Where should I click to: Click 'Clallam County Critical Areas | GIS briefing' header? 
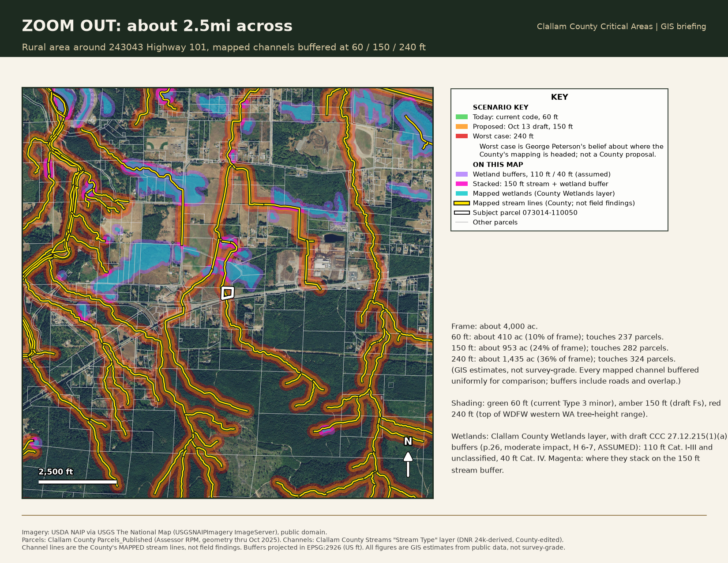621,26
